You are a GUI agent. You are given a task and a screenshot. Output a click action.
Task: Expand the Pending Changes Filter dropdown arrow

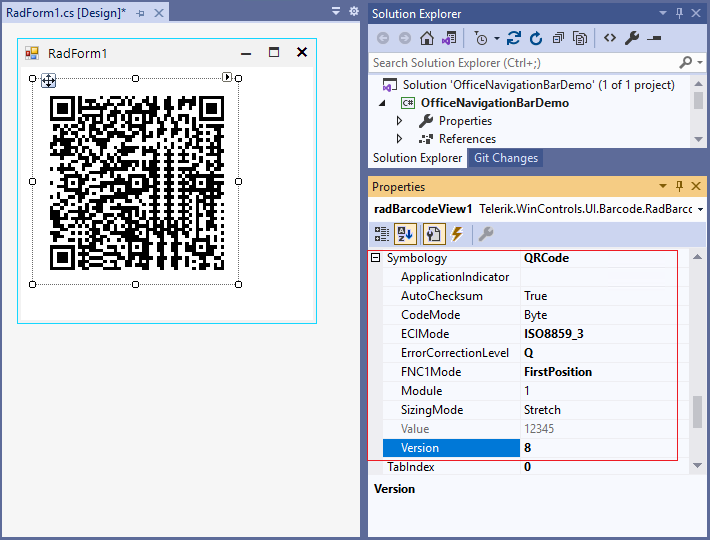(497, 38)
